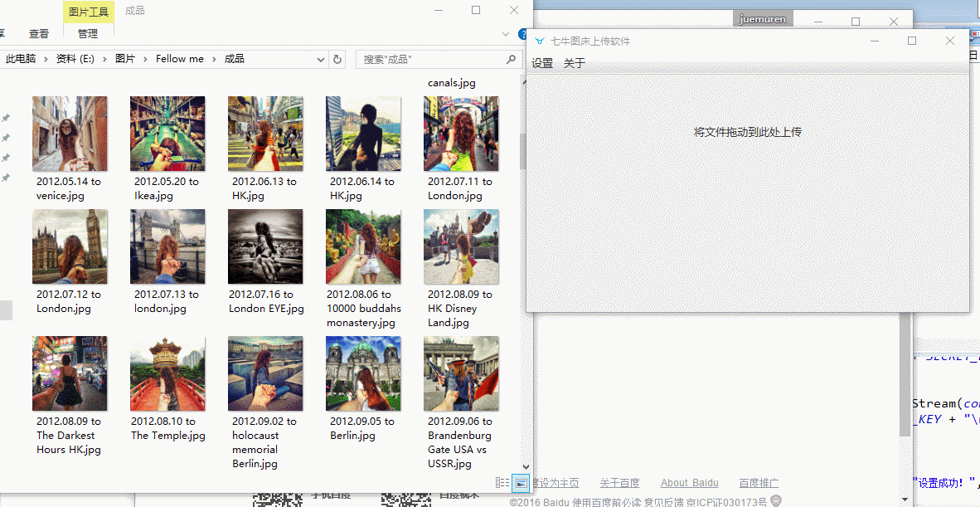
Task: Click the last pin icon in the navigation pane
Action: click(6, 178)
